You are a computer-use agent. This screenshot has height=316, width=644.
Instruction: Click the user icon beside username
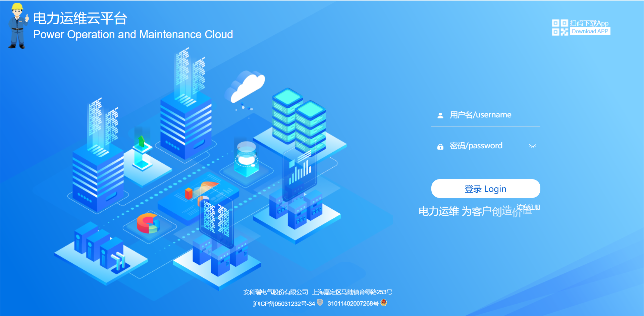440,115
